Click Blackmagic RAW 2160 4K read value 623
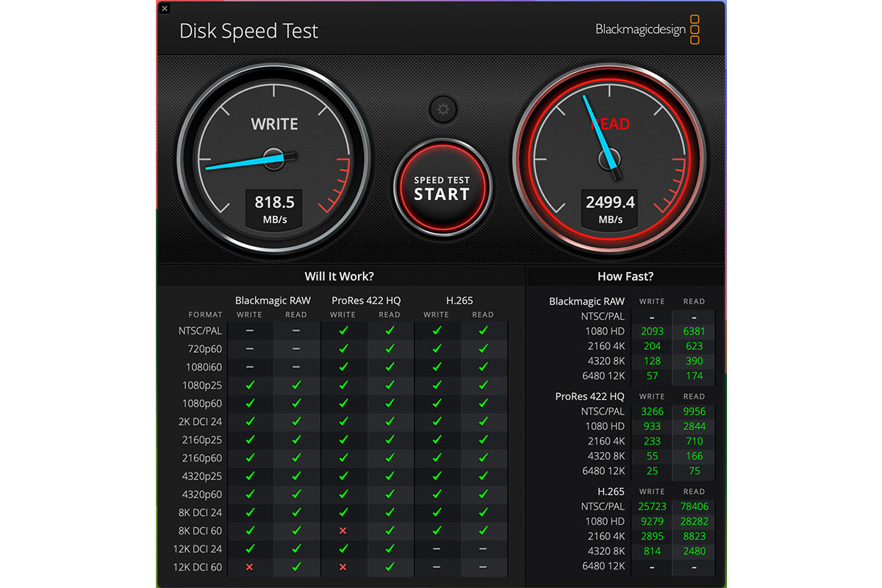The width and height of the screenshot is (882, 588). [694, 345]
